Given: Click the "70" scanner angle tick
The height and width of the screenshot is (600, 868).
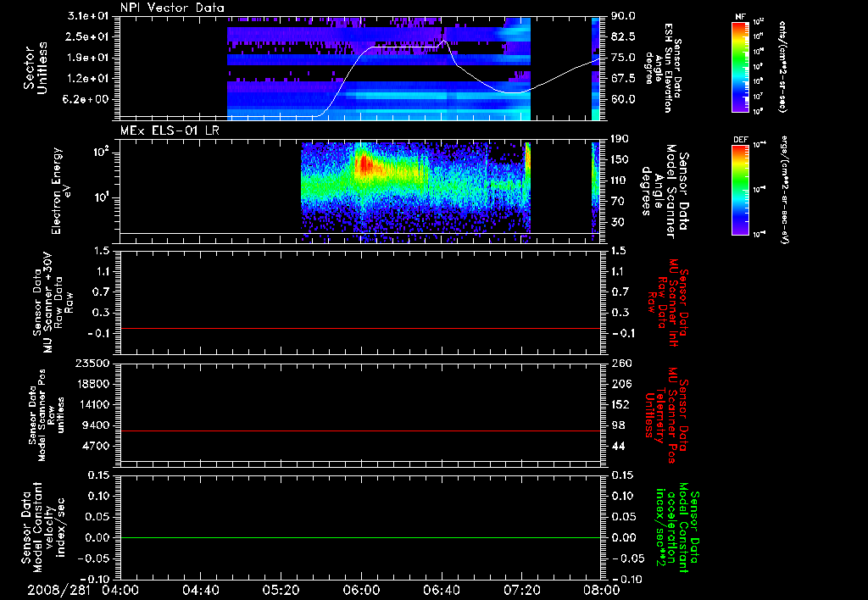Looking at the screenshot, I should point(617,202).
